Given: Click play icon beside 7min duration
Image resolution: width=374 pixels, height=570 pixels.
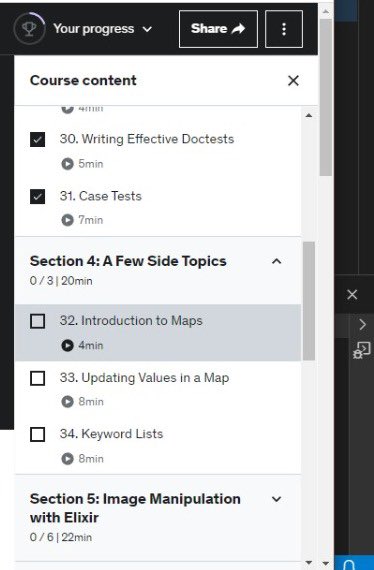Looking at the screenshot, I should tap(67, 220).
